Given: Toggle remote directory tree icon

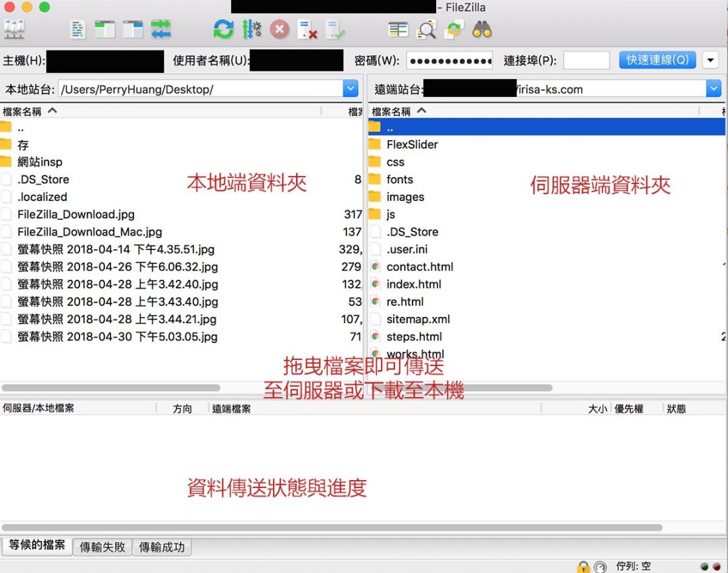Looking at the screenshot, I should click(x=133, y=30).
